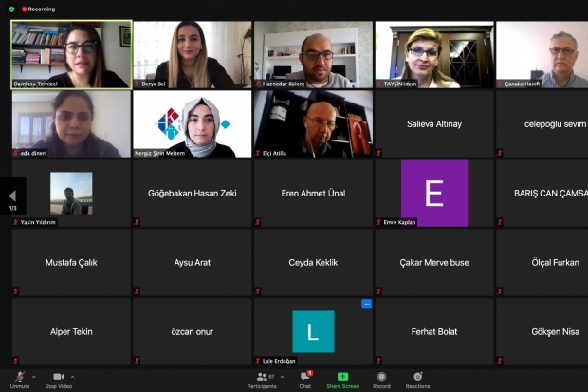This screenshot has height=392, width=588.
Task: Click the red Recording indicator
Action: [x=38, y=9]
